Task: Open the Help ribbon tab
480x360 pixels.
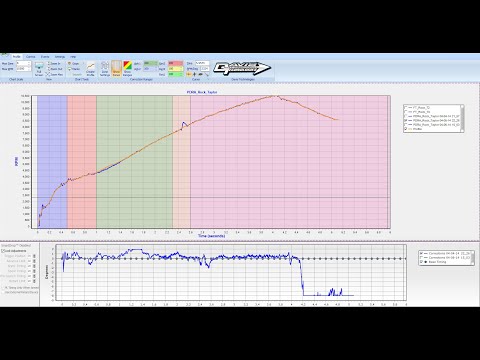Action: (73, 57)
